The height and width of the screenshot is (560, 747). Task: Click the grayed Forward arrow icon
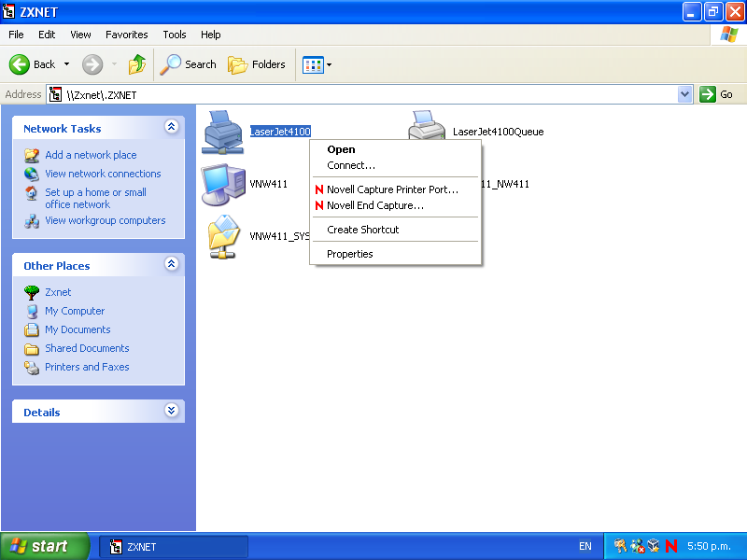92,64
